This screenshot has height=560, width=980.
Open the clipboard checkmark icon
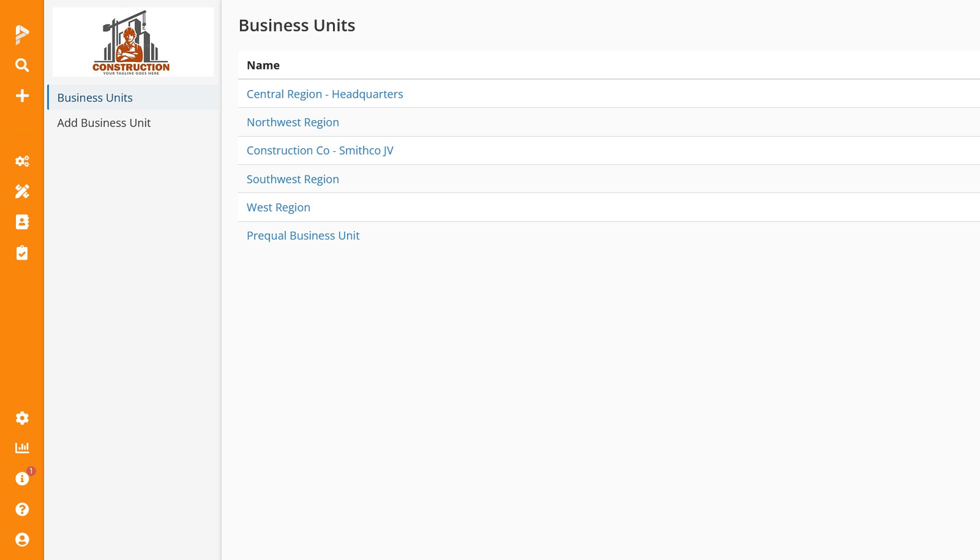22,253
